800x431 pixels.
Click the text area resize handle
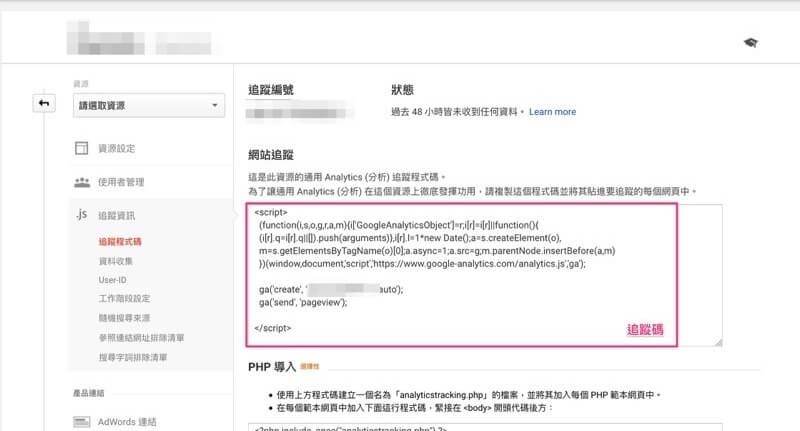[717, 341]
